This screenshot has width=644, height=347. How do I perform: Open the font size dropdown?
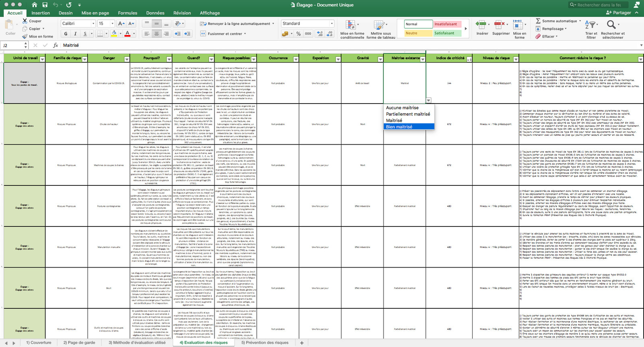(112, 24)
